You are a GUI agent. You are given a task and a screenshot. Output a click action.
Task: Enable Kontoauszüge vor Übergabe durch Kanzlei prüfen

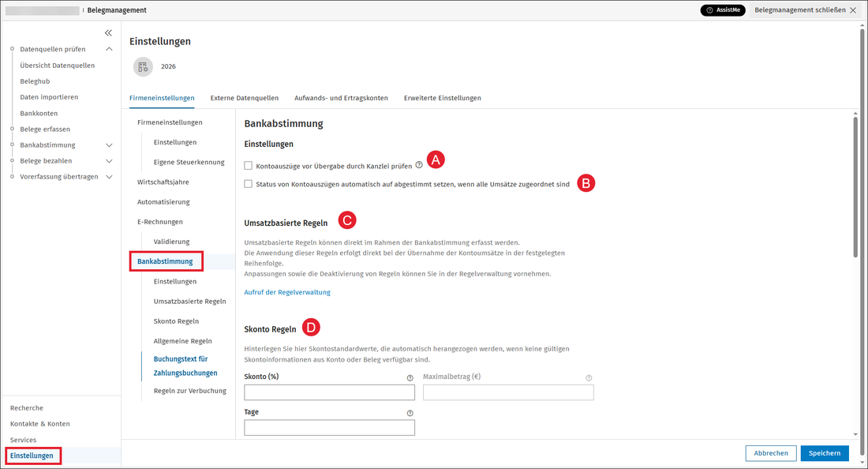click(x=248, y=166)
